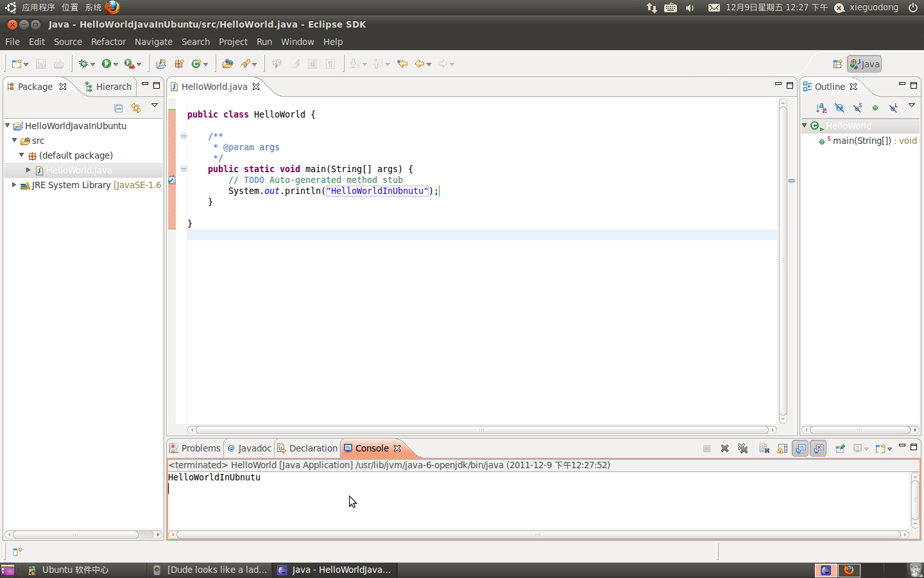
Task: Switch to the Hierarchy tab
Action: 108,87
